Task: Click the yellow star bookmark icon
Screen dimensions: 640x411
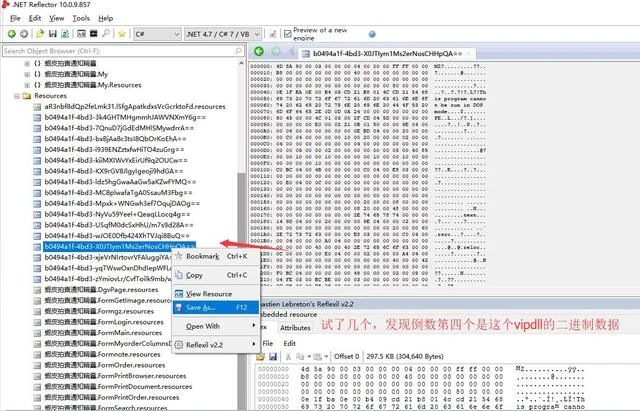Action: [122, 34]
